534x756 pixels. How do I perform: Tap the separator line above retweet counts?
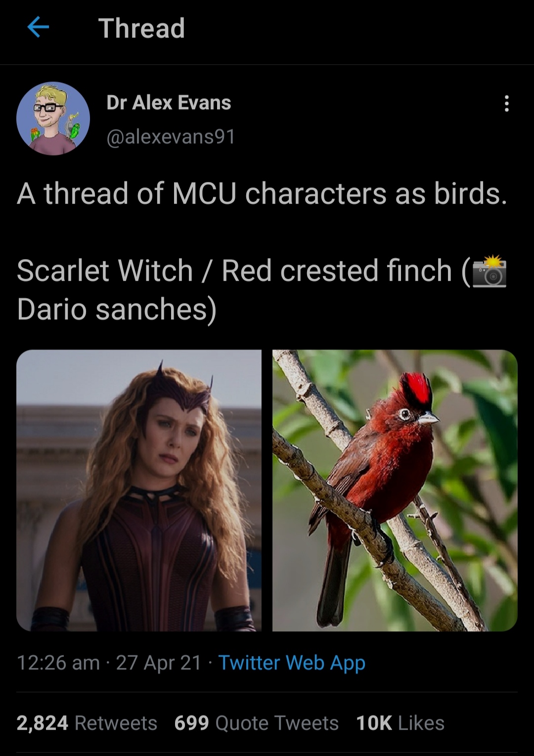pyautogui.click(x=267, y=691)
